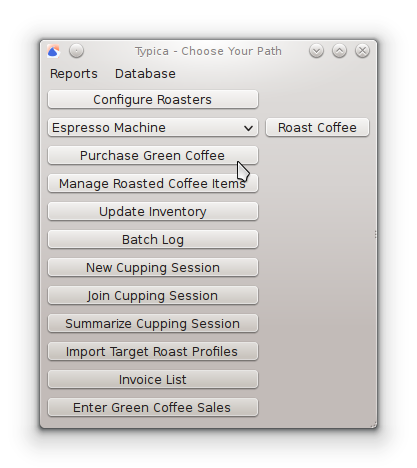Select Manage Roasted Coffee Items

pyautogui.click(x=153, y=184)
